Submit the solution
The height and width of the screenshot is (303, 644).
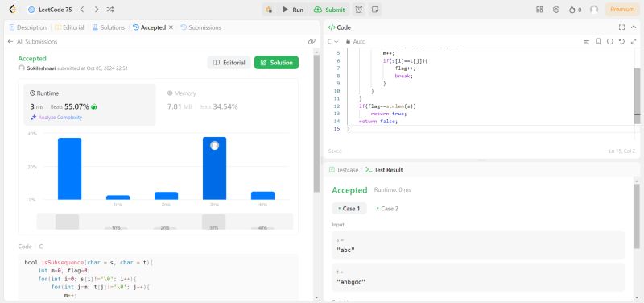coord(329,10)
